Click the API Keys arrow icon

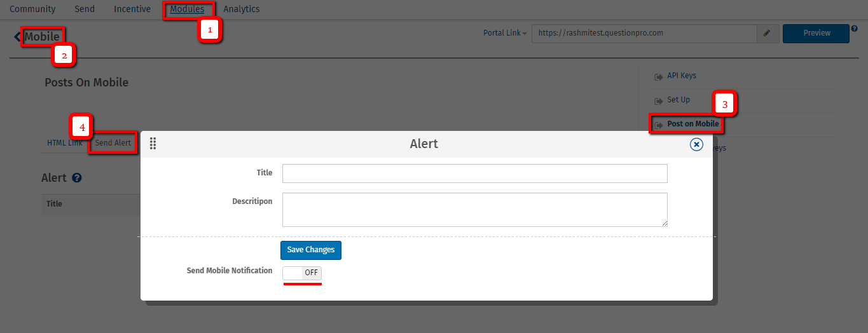click(659, 76)
